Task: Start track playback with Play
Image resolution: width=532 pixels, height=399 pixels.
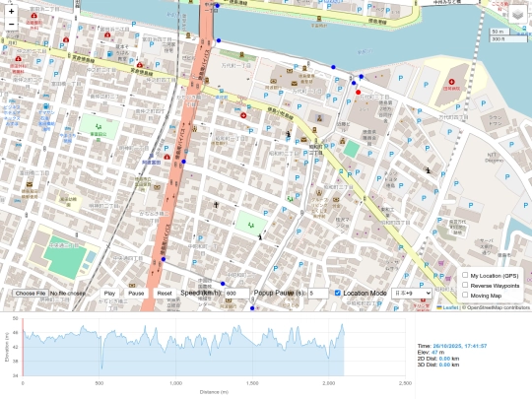Action: tap(109, 294)
